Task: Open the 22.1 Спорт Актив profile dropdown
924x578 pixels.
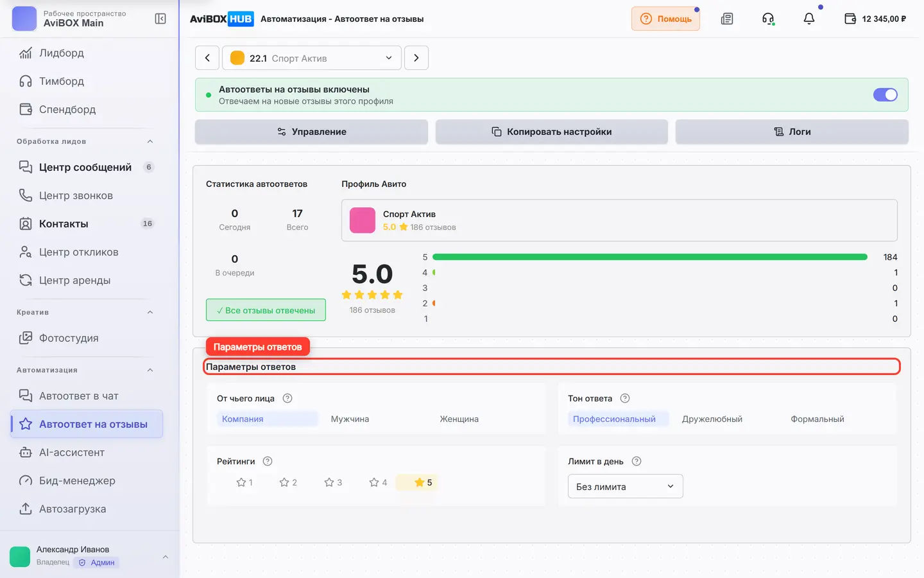Action: (312, 58)
